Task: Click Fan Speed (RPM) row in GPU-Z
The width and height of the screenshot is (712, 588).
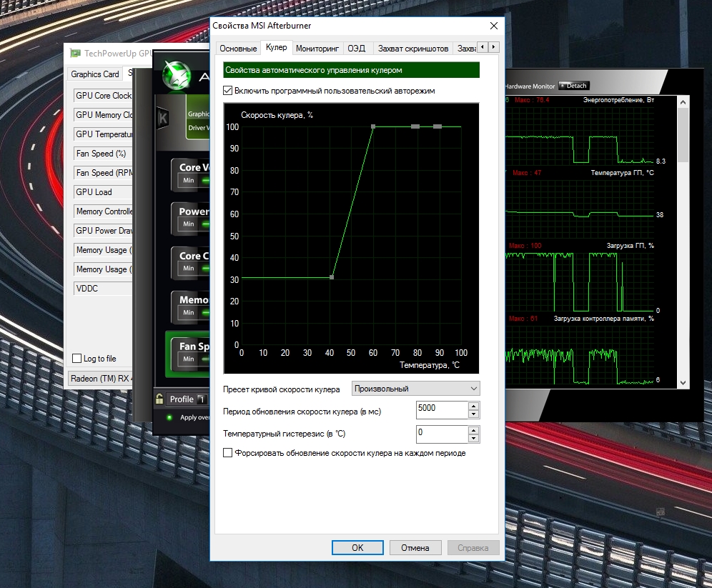Action: tap(103, 173)
